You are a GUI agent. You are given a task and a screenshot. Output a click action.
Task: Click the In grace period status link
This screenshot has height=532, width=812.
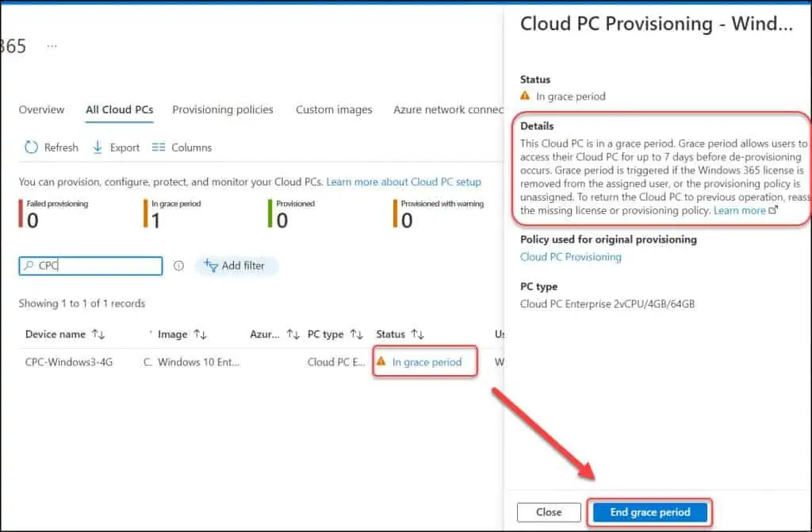427,362
